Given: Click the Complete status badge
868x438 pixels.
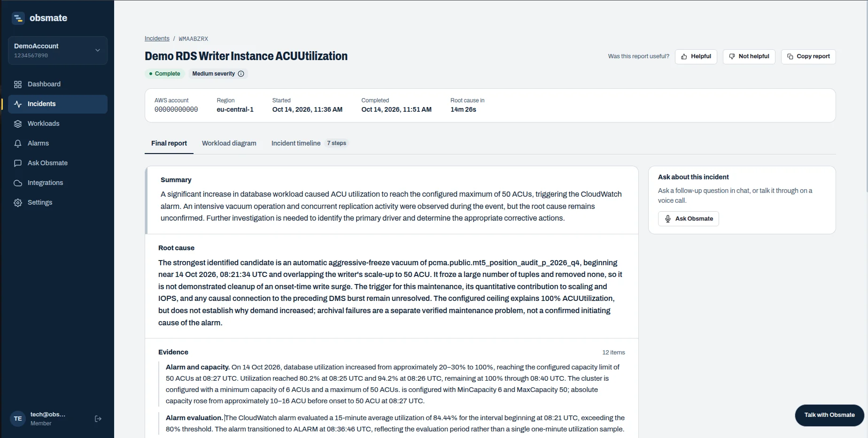Looking at the screenshot, I should click(x=164, y=74).
